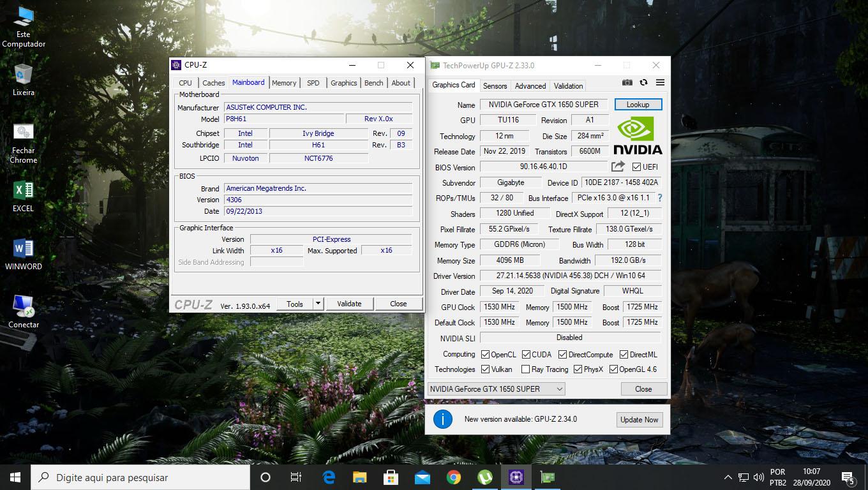Click the volume speaker tray icon

(759, 477)
